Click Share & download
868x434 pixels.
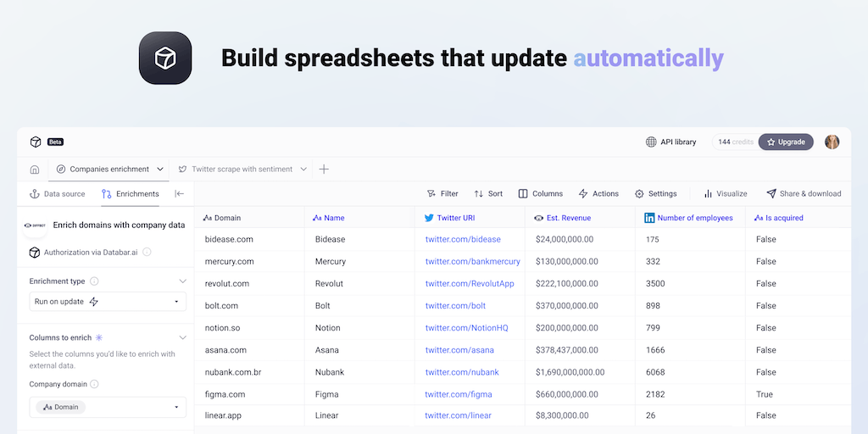[804, 193]
